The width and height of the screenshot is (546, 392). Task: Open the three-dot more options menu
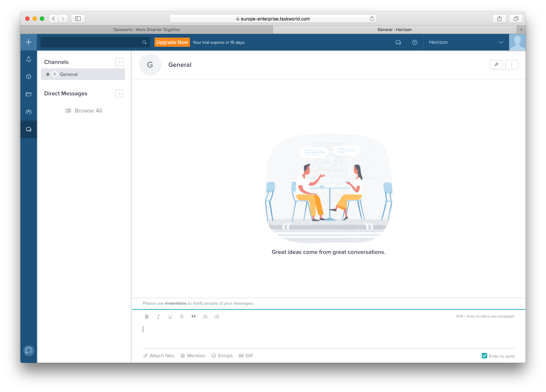tap(512, 65)
